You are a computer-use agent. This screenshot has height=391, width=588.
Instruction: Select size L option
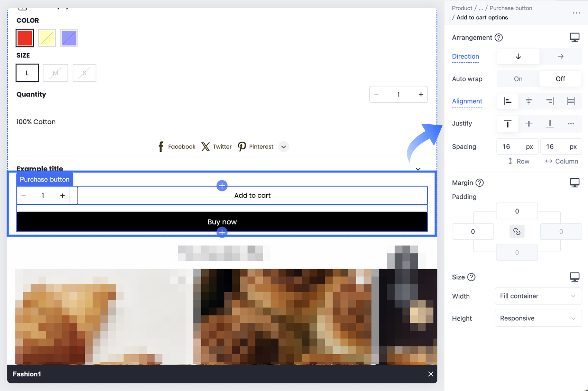point(27,73)
